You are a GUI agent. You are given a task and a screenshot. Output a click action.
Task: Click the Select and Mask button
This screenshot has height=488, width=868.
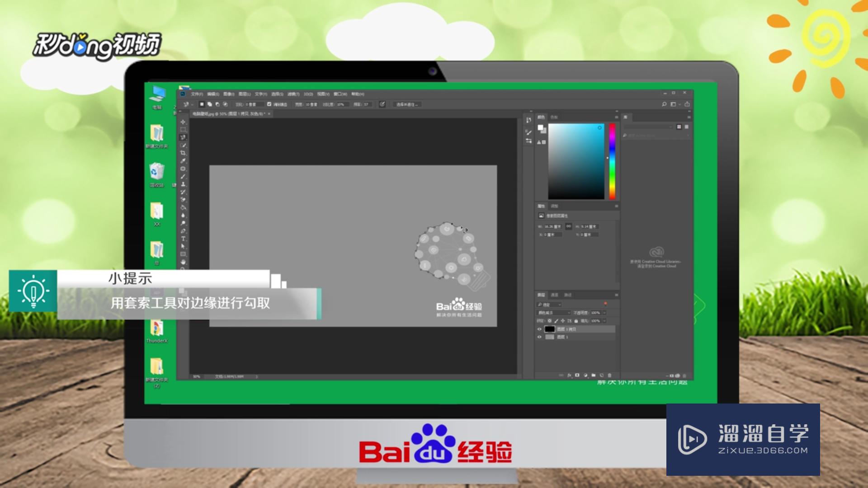click(x=407, y=104)
